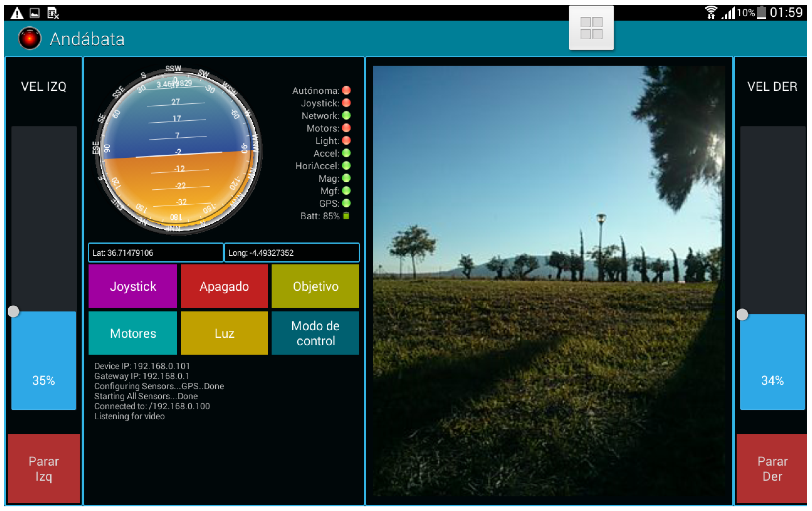Open the grid multi-window icon
This screenshot has height=511, width=812.
tap(591, 28)
